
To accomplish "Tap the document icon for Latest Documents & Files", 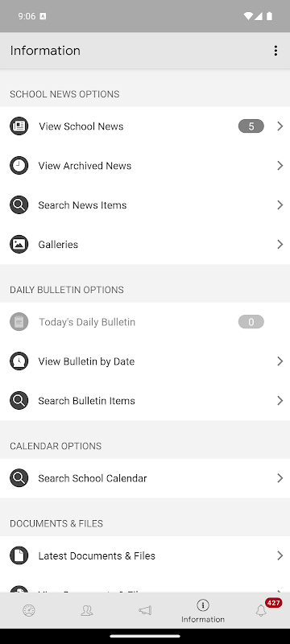I will [x=19, y=555].
